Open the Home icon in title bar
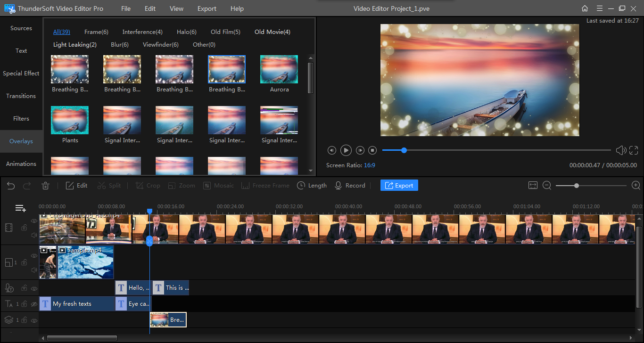This screenshot has height=343, width=644. [x=585, y=8]
